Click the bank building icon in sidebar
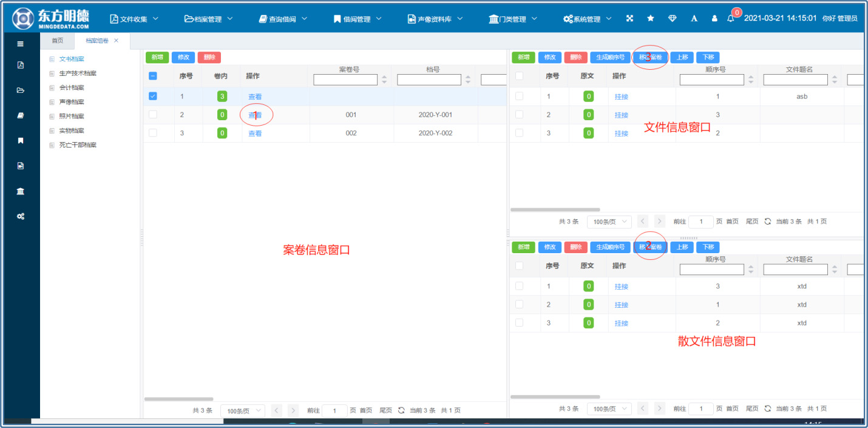This screenshot has width=868, height=428. point(21,191)
